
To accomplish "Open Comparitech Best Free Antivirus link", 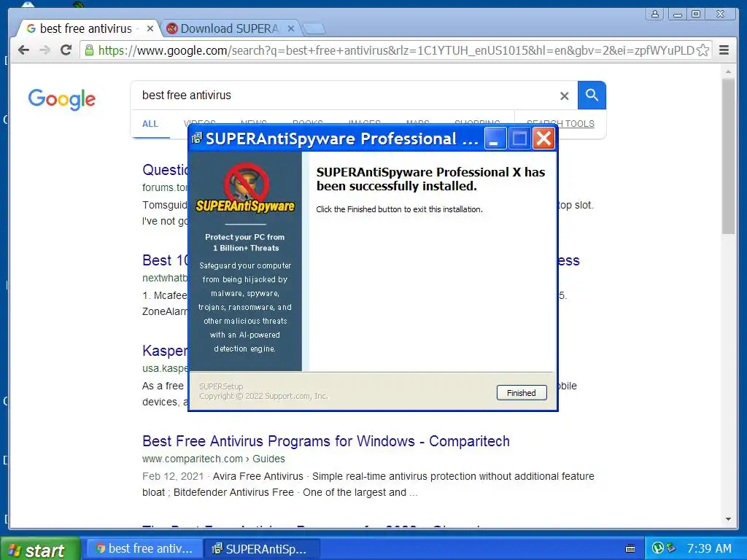I will click(x=326, y=441).
